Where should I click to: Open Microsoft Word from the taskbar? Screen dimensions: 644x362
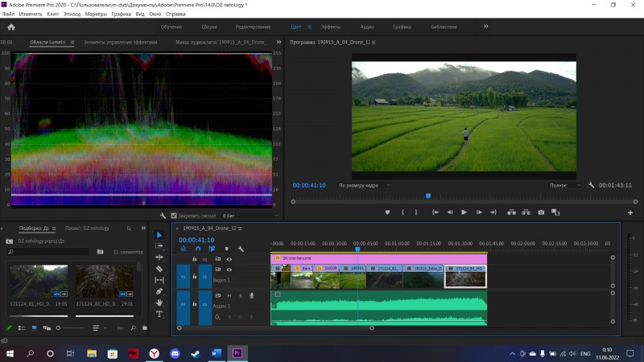point(216,353)
